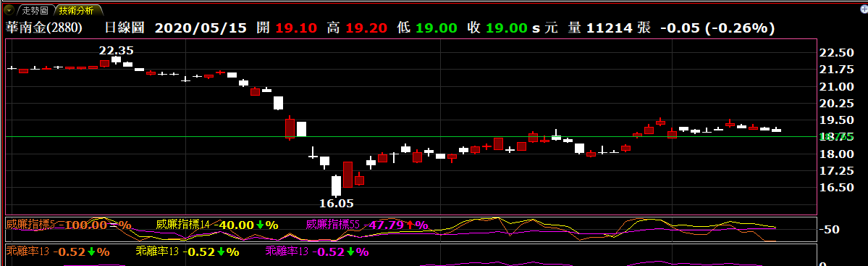Click the date 2020/05/15
This screenshot has width=868, height=266.
point(201,28)
